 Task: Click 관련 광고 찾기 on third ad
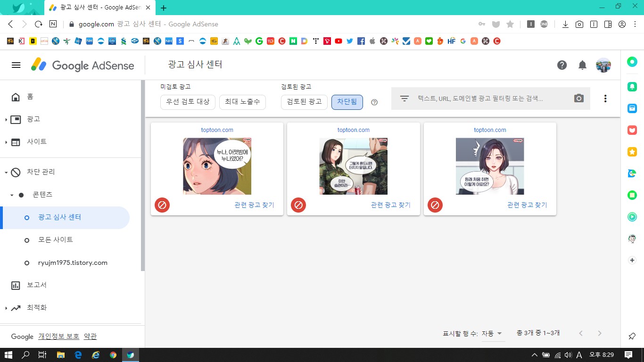527,205
